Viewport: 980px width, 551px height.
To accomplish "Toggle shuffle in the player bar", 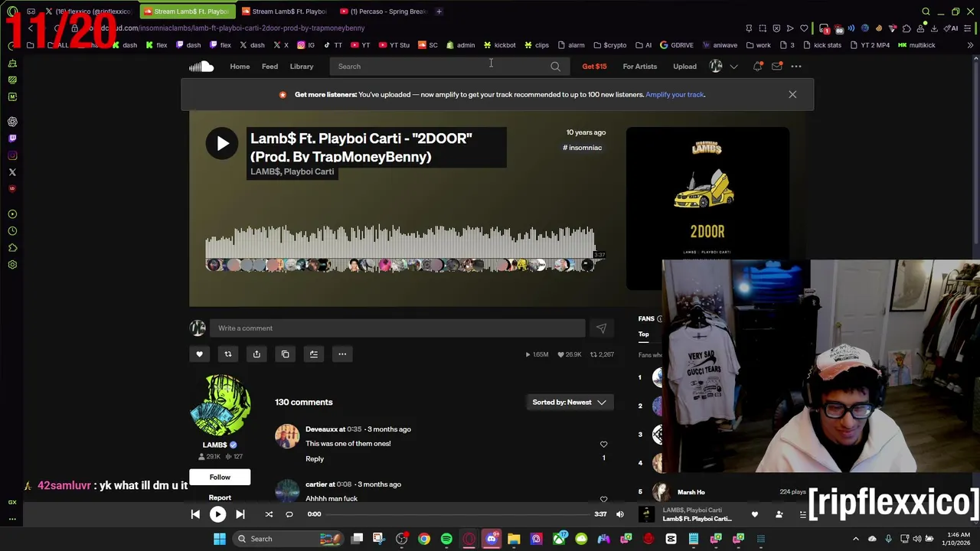I will 269,515.
